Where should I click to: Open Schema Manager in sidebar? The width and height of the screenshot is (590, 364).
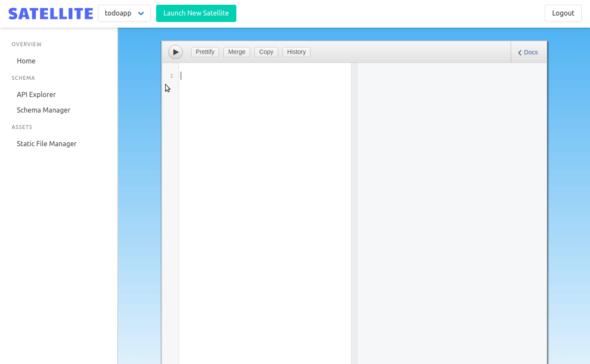tap(44, 110)
